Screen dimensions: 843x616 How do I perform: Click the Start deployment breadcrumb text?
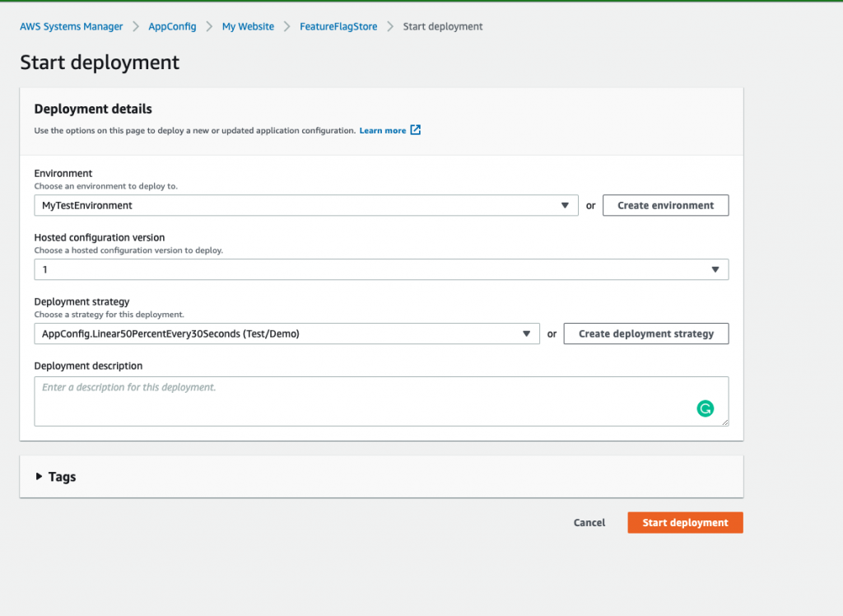(x=443, y=26)
